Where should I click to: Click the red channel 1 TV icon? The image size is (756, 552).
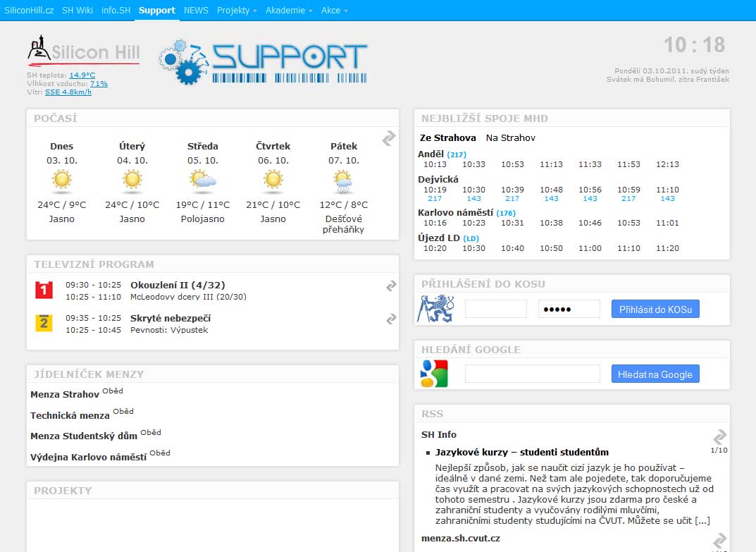click(x=44, y=290)
